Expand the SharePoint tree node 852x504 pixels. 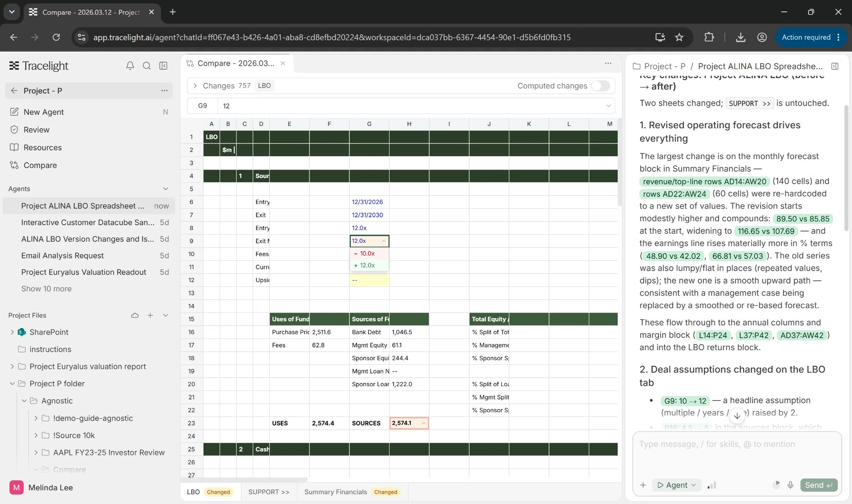[12, 332]
